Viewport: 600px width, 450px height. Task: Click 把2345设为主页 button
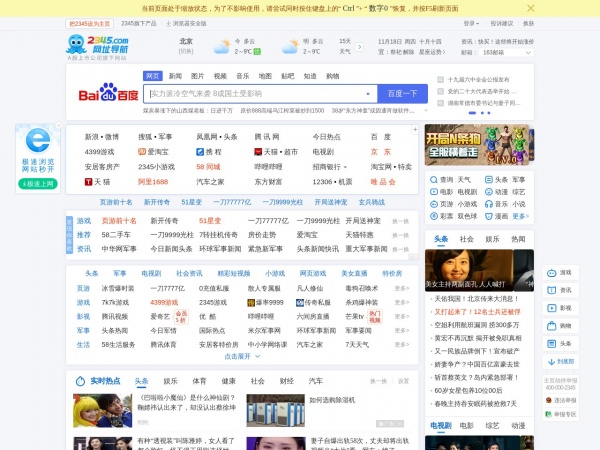(90, 24)
